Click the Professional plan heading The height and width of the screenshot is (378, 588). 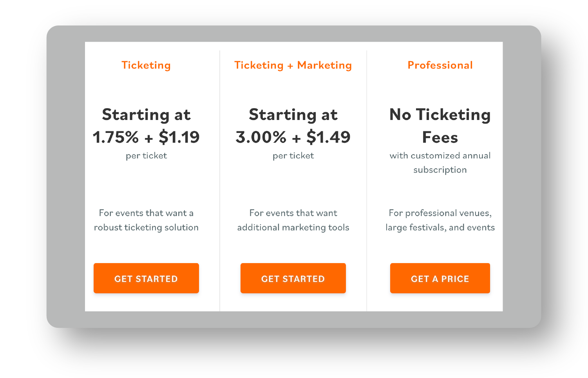(440, 65)
